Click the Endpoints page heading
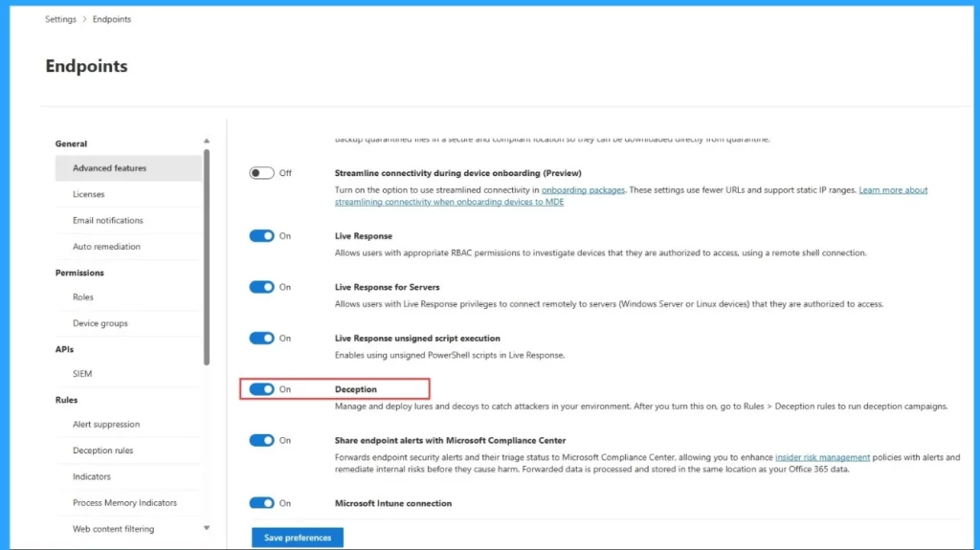 (x=86, y=66)
